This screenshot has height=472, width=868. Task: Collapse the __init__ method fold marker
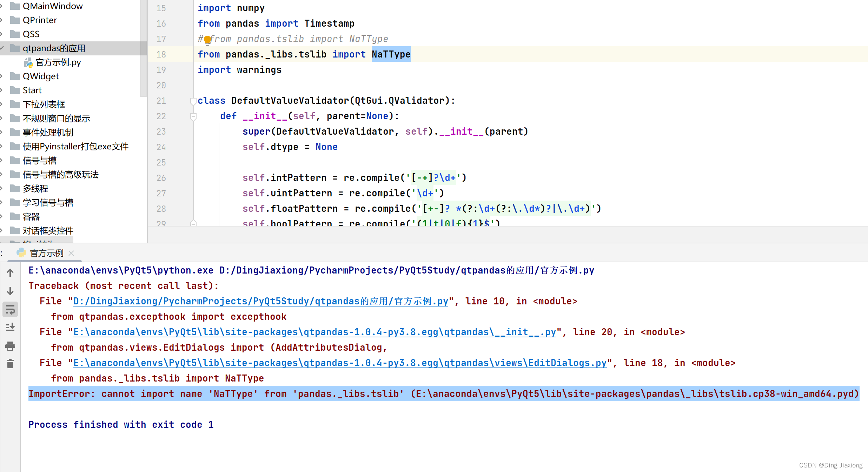(x=193, y=117)
